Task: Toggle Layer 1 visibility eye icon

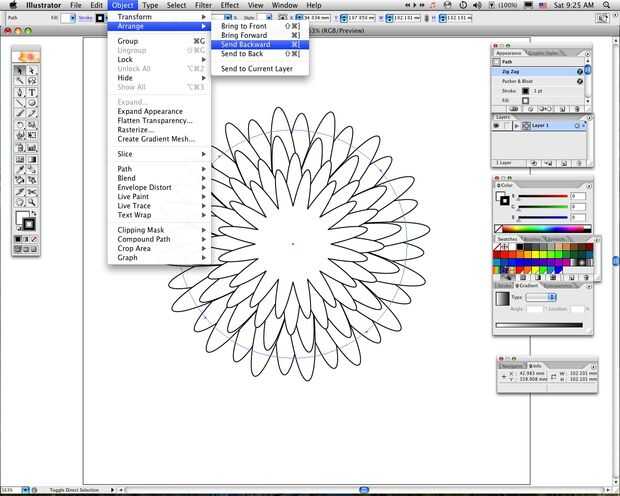Action: coord(497,125)
